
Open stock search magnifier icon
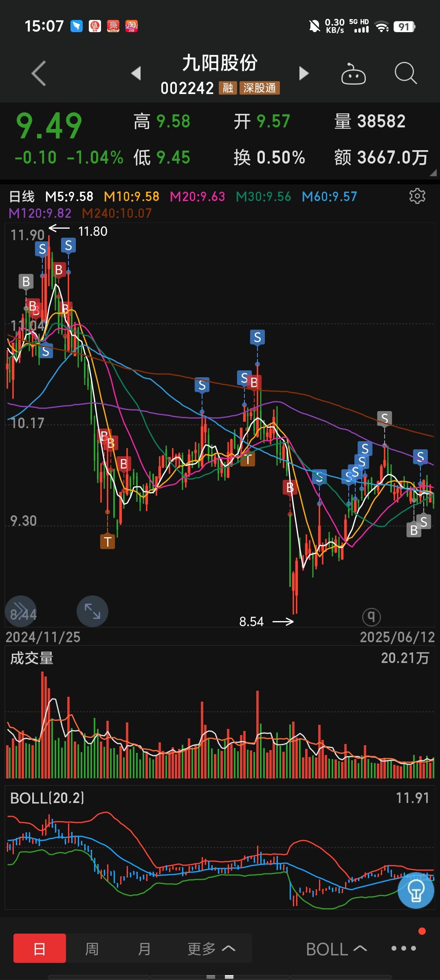(x=406, y=73)
